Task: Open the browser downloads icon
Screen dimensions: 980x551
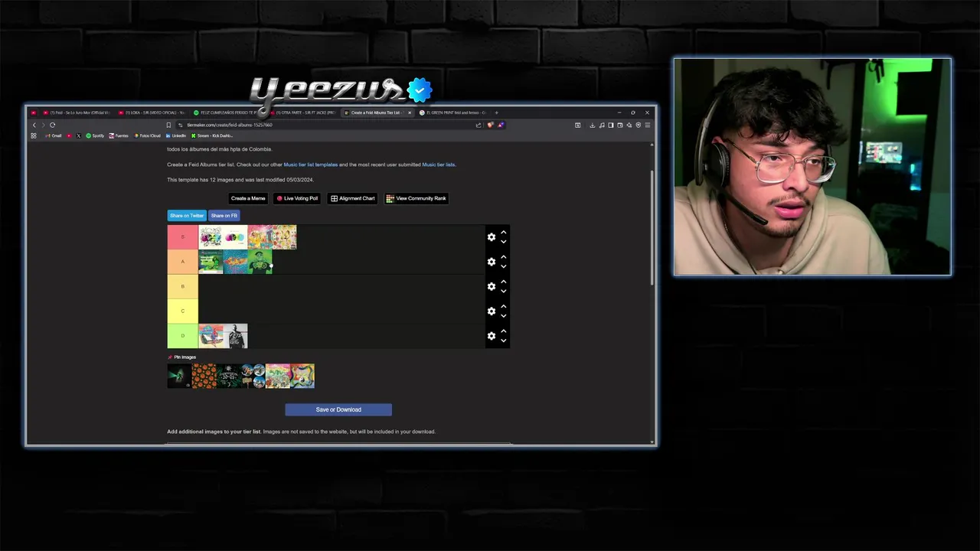Action: tap(592, 125)
